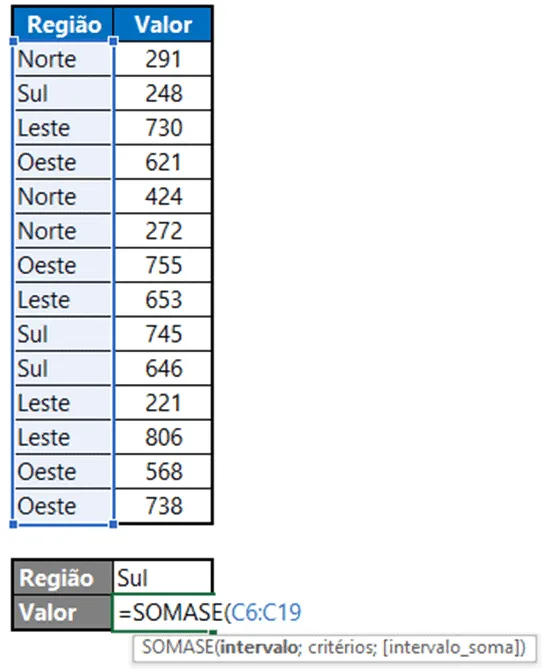The height and width of the screenshot is (669, 548).
Task: Click the intervalo argument in the tooltip
Action: click(259, 647)
